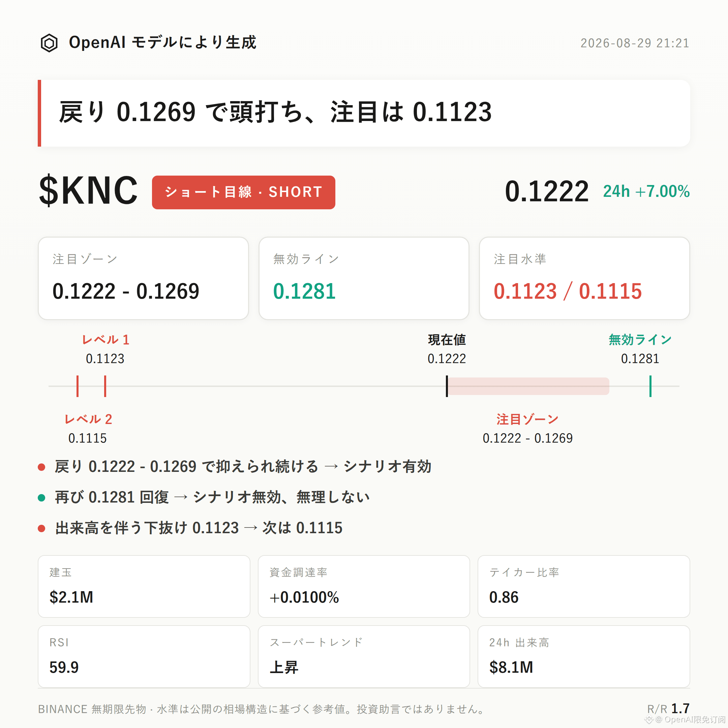The width and height of the screenshot is (728, 728).
Task: Click the 'テイカー比率' stat label
Action: [524, 572]
